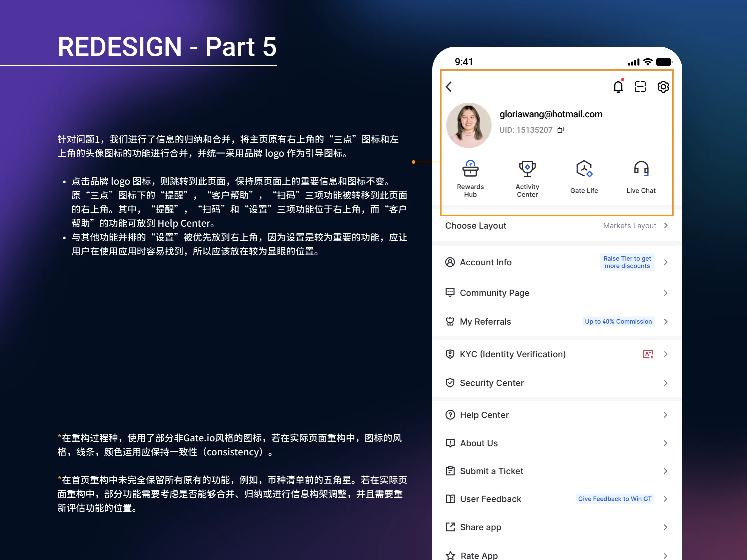Click the red KYC unverified ID icon
The height and width of the screenshot is (560, 747).
(x=648, y=354)
